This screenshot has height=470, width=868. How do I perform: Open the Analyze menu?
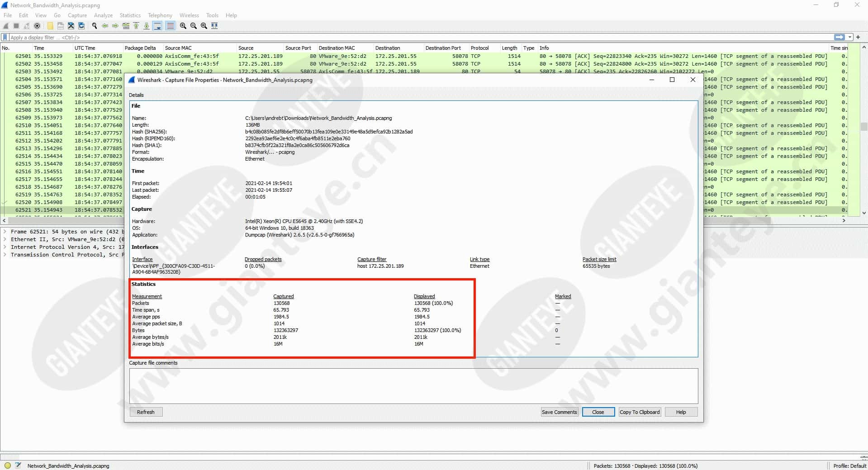103,15
